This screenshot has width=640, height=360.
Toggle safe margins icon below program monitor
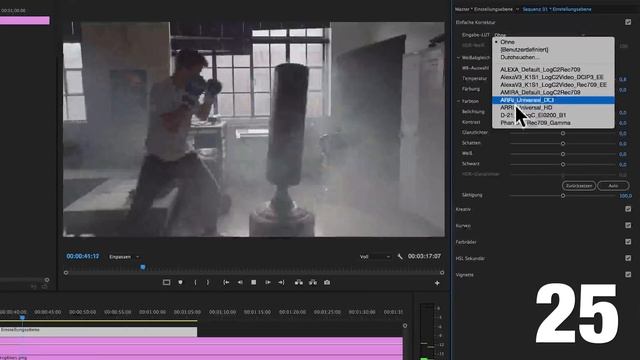(x=167, y=282)
